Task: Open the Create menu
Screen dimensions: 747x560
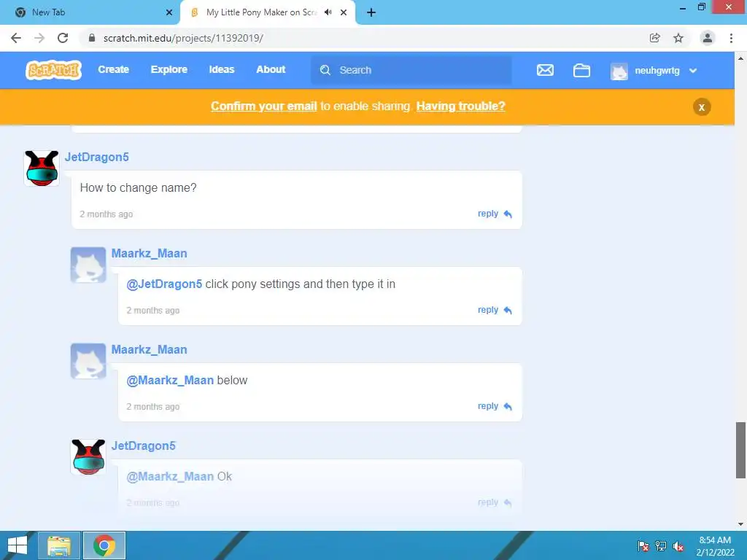Action: 113,69
